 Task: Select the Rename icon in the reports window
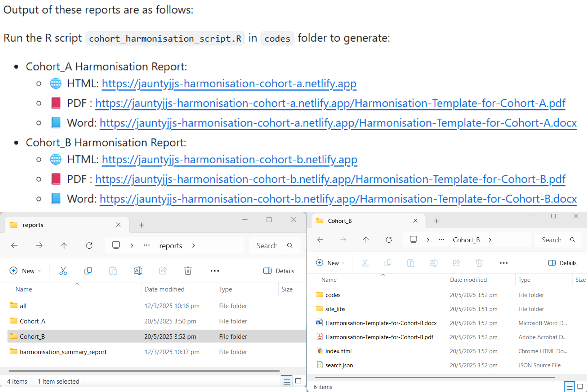tap(138, 271)
